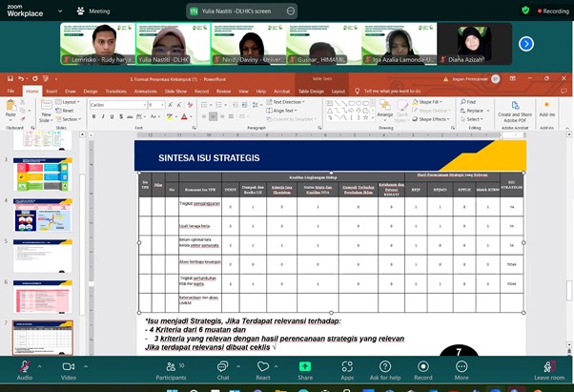The height and width of the screenshot is (392, 574).
Task: Open the More options menu
Action: tap(461, 365)
